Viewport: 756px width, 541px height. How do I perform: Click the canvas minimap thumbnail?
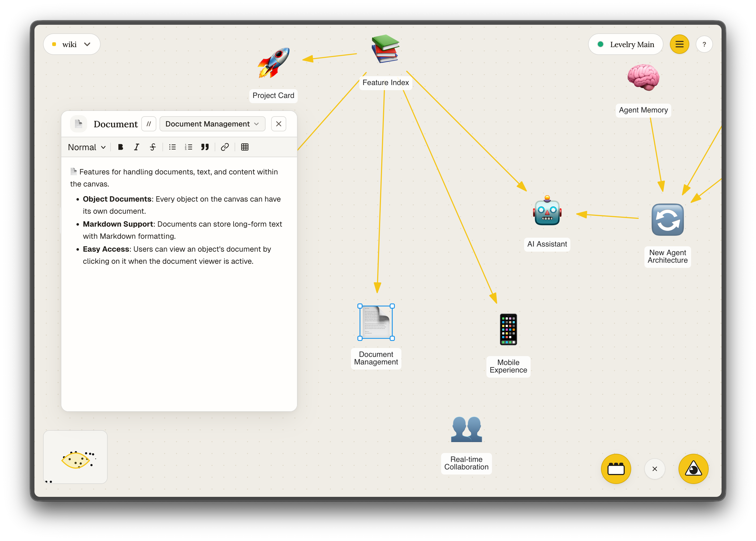pyautogui.click(x=76, y=457)
